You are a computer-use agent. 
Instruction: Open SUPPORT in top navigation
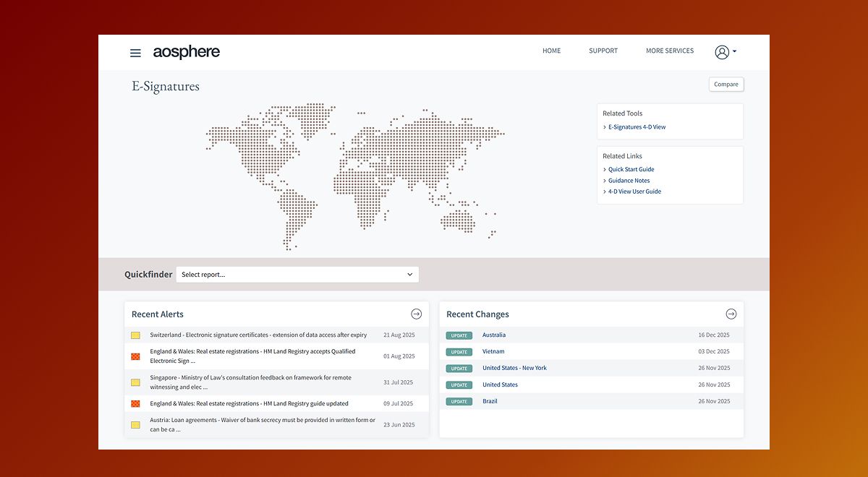[x=603, y=51]
